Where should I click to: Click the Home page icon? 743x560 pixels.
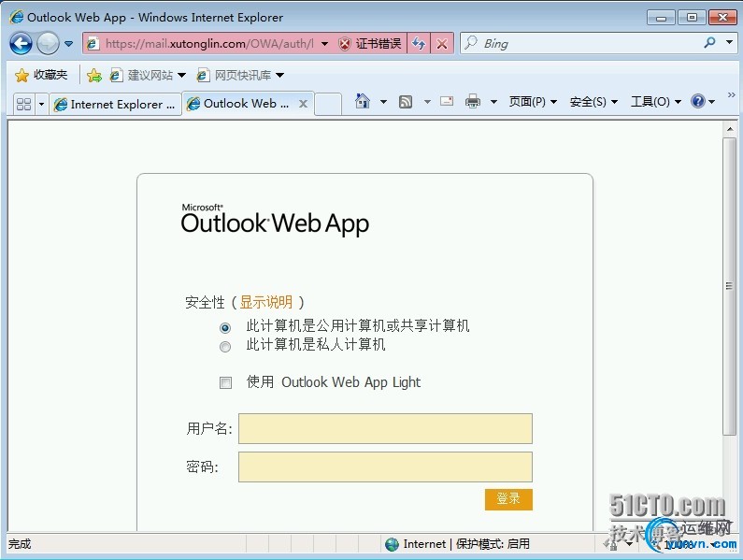coord(363,101)
